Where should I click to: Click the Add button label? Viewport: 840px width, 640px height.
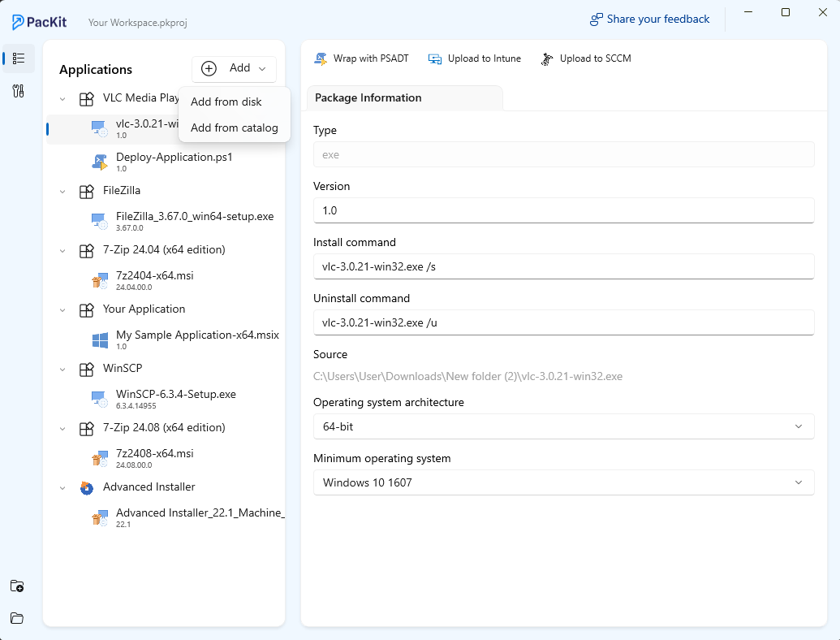point(239,67)
